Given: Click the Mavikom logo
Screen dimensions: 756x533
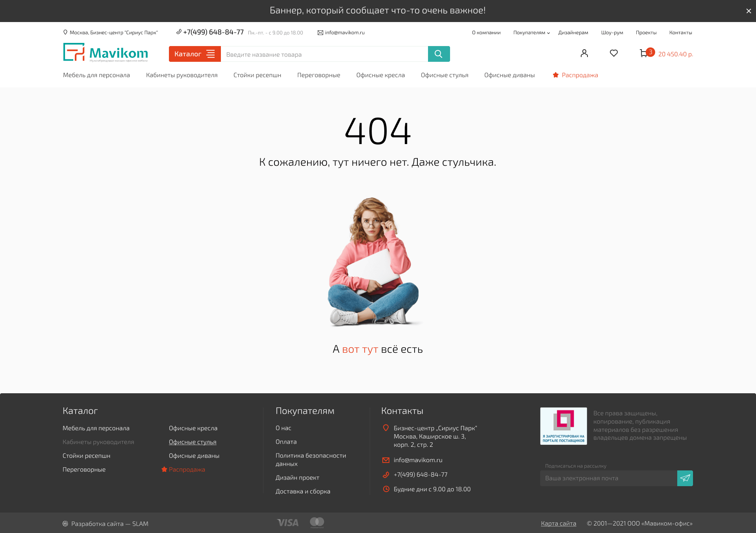Looking at the screenshot, I should coord(106,53).
